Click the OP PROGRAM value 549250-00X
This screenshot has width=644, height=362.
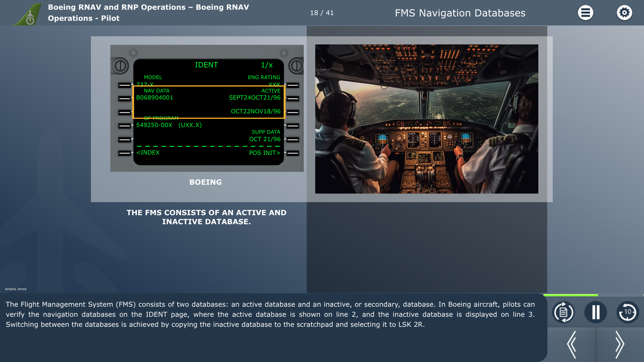tap(154, 125)
